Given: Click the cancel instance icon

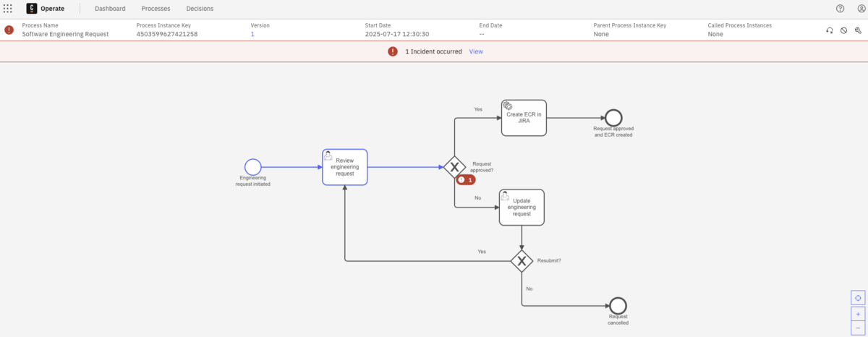Looking at the screenshot, I should 843,30.
